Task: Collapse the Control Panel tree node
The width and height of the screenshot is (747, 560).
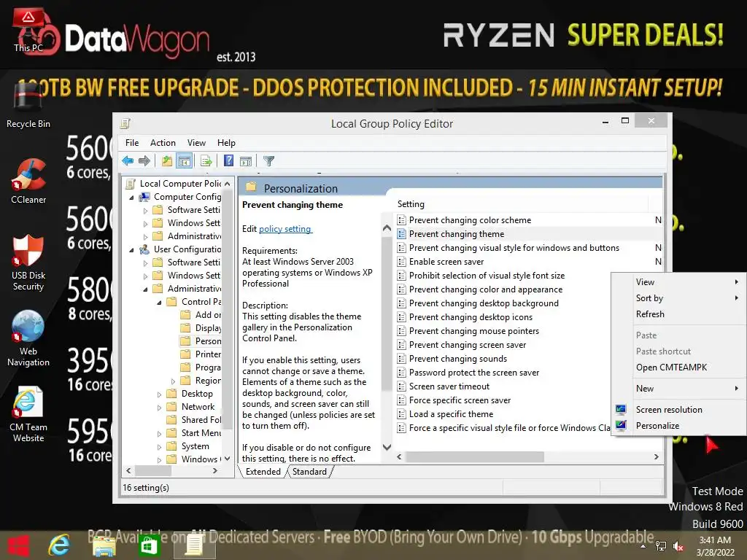Action: point(160,302)
